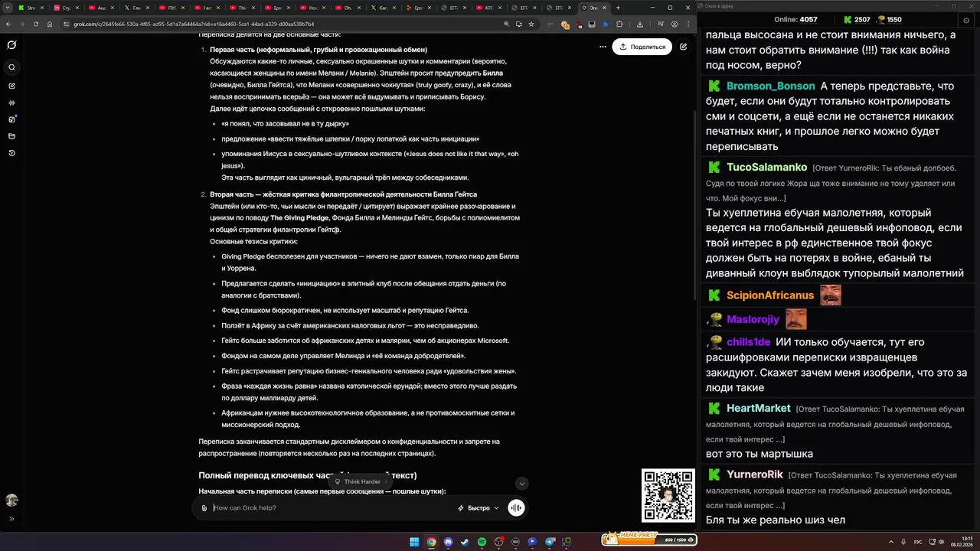Open a new browser tab with plus
This screenshot has width=980, height=551.
tap(618, 8)
